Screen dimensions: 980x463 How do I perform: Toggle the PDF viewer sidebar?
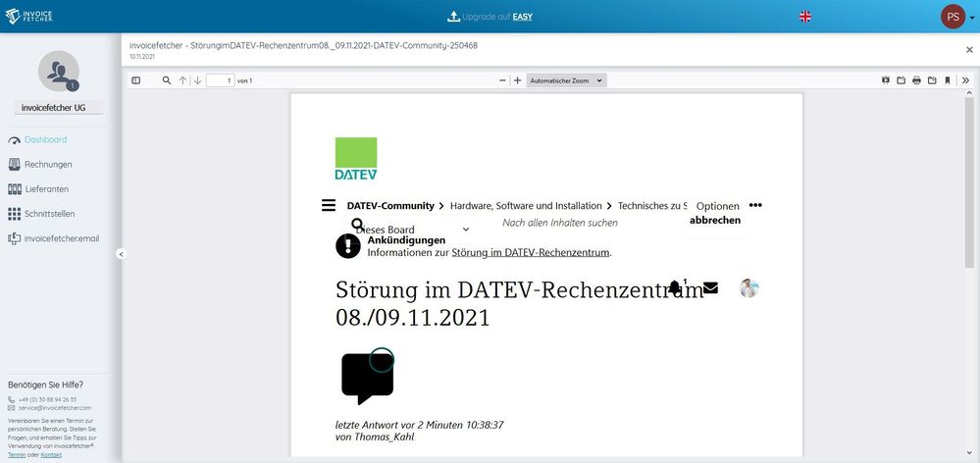click(135, 80)
